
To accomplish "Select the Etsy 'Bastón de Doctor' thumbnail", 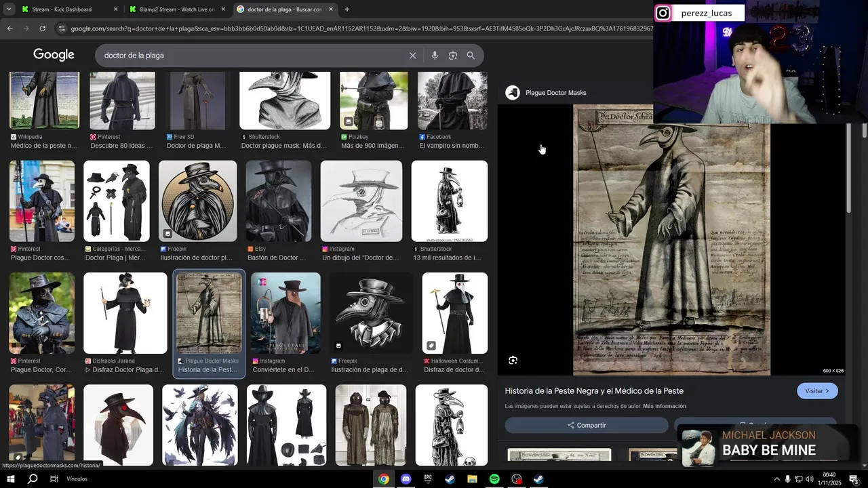I will tap(279, 201).
